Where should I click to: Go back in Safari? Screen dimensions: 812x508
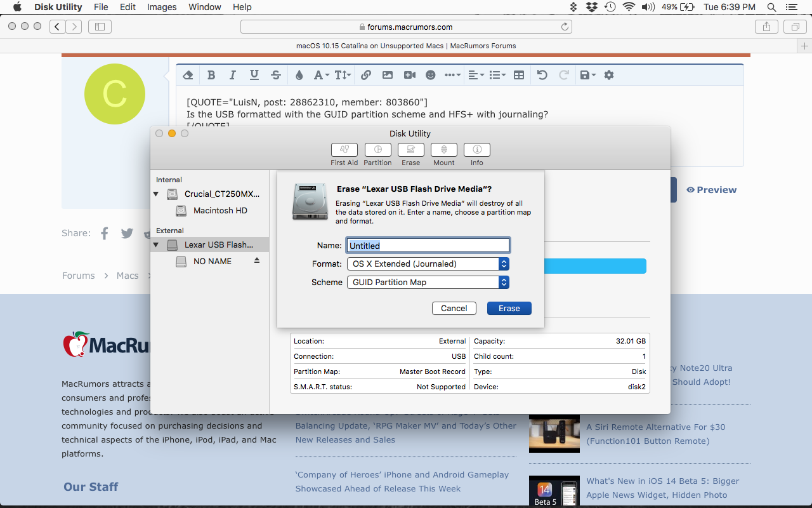tap(58, 27)
